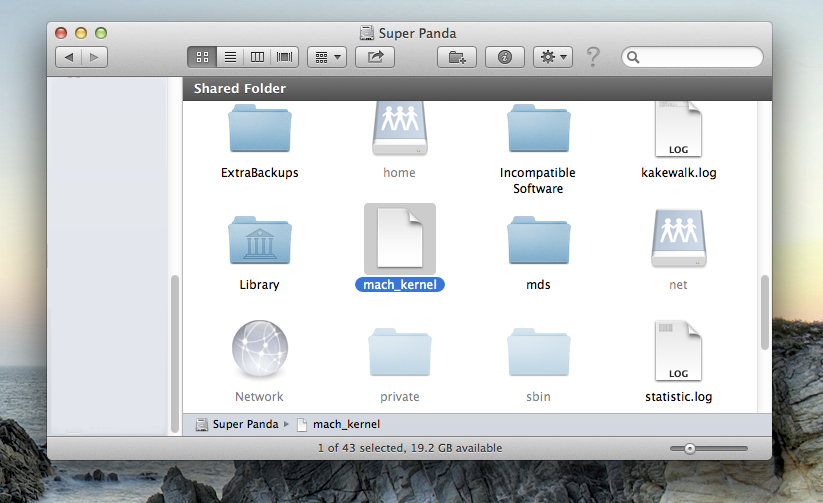Open the item arrangement dropdown

(x=328, y=57)
